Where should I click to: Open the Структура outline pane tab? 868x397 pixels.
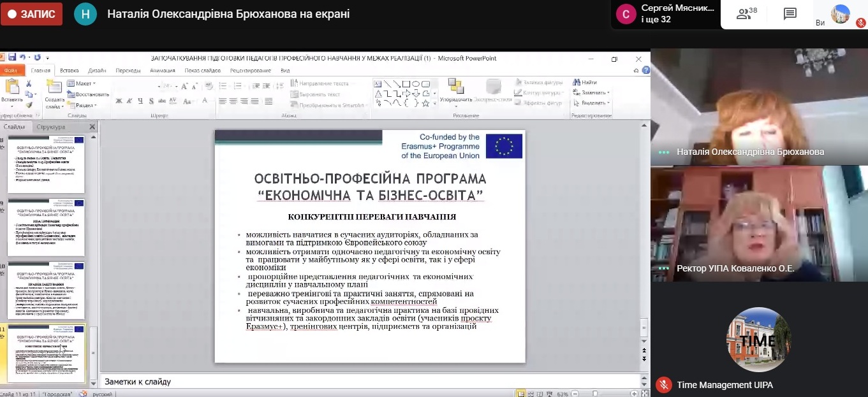[x=51, y=127]
